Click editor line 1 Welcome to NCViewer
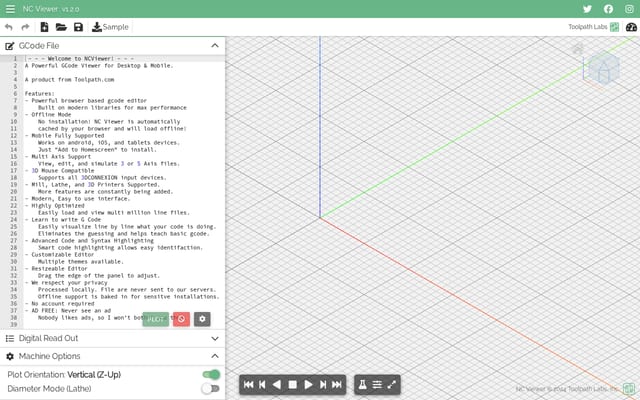The width and height of the screenshot is (640, 400). point(79,58)
